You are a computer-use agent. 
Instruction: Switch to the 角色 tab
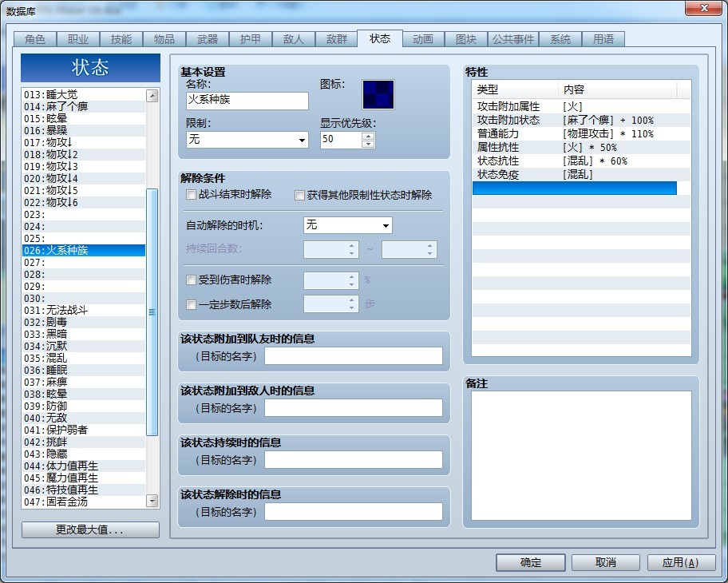(35, 39)
